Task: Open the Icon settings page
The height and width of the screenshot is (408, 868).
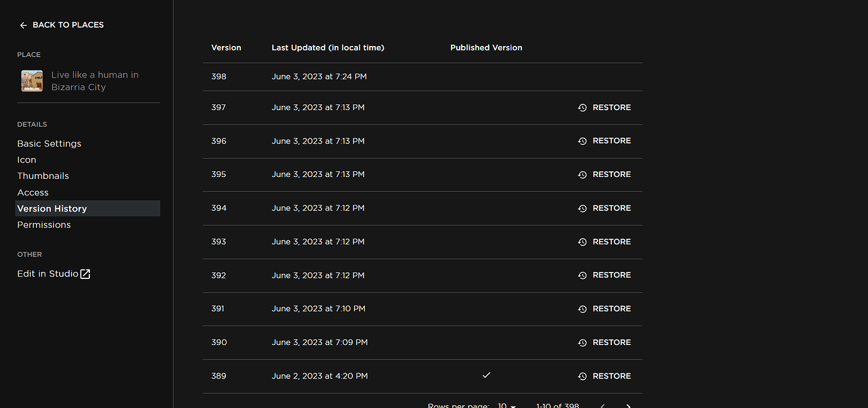Action: click(26, 160)
